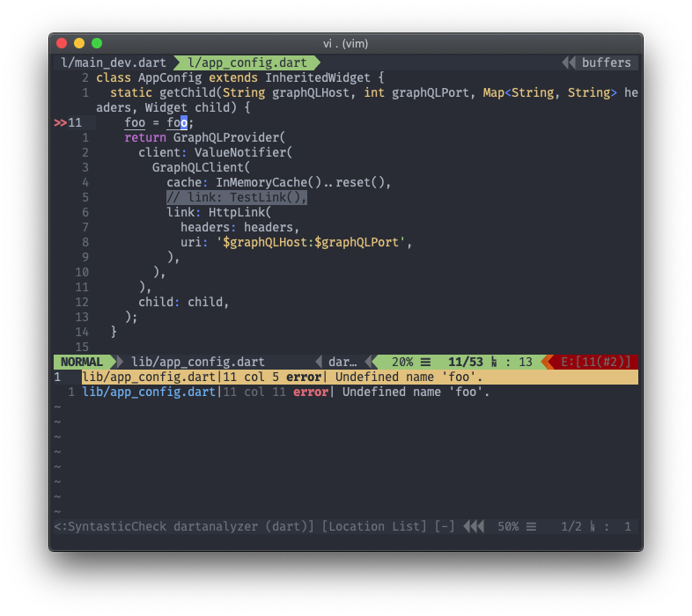Click the 'client: ValueNotifier(' line

click(216, 152)
